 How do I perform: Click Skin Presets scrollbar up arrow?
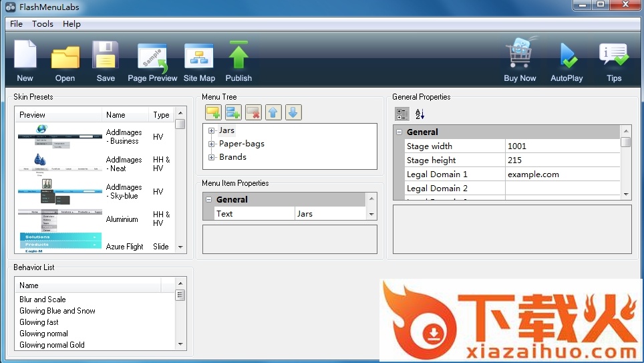180,112
